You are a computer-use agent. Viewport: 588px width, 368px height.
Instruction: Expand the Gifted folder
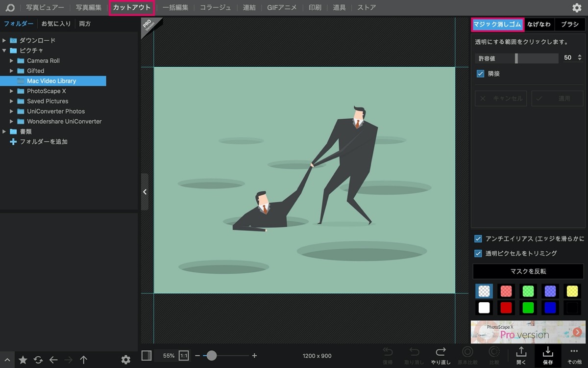pyautogui.click(x=12, y=71)
